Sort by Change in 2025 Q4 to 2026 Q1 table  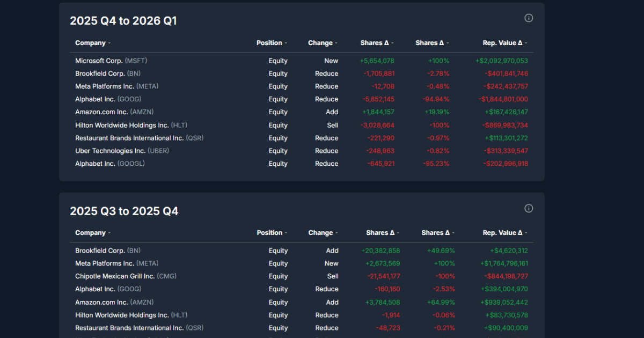[x=323, y=43]
